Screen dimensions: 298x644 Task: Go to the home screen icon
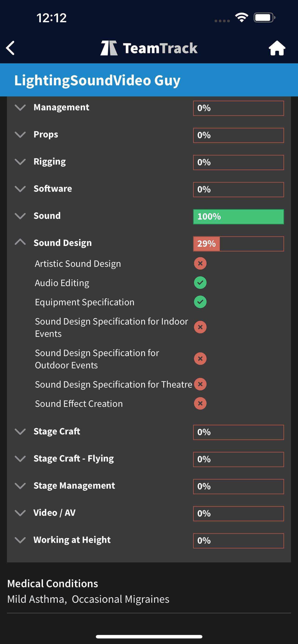pyautogui.click(x=277, y=48)
